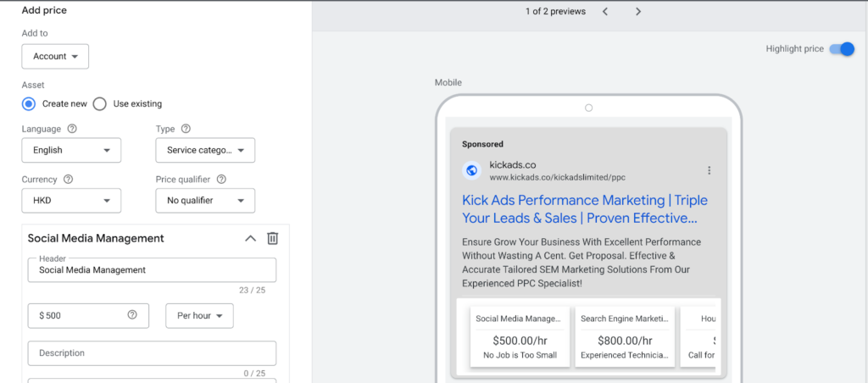This screenshot has width=868, height=383.
Task: Toggle the Highlight price switch
Action: [x=842, y=48]
